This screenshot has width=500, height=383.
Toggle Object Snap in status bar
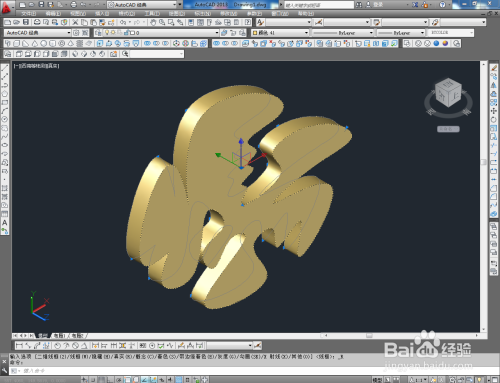coord(128,379)
